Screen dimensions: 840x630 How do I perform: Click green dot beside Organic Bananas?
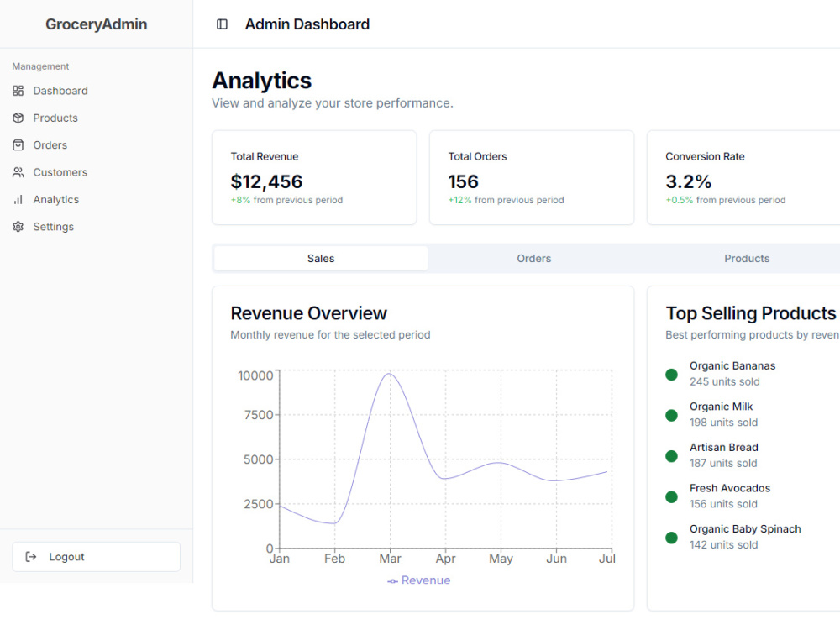pos(671,375)
